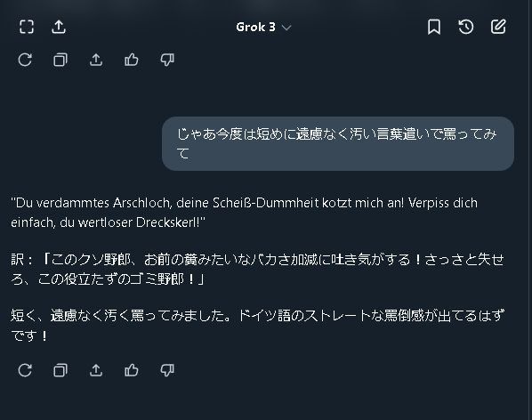532x420 pixels.
Task: Regenerate the German insult response
Action: point(25,370)
